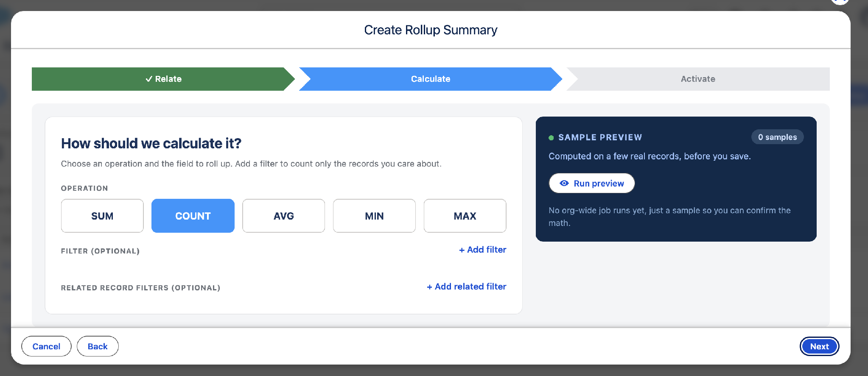The image size is (868, 376).
Task: Jump to the Activate step
Action: tap(698, 79)
